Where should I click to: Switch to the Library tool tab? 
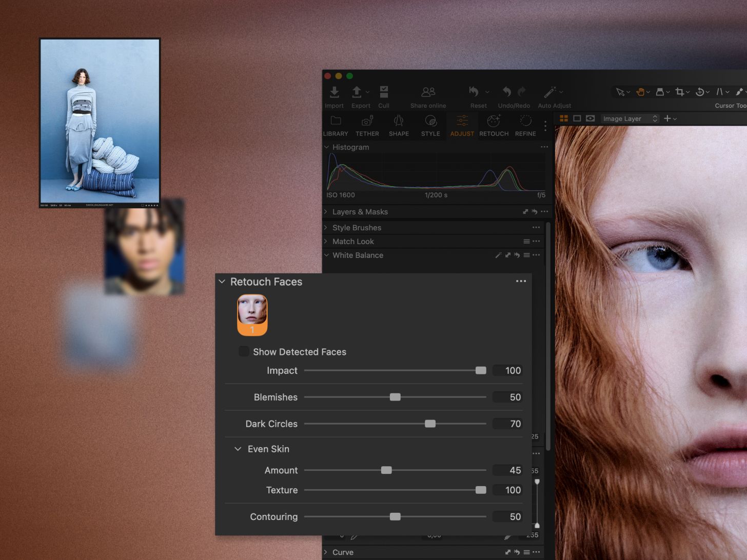[x=336, y=125]
